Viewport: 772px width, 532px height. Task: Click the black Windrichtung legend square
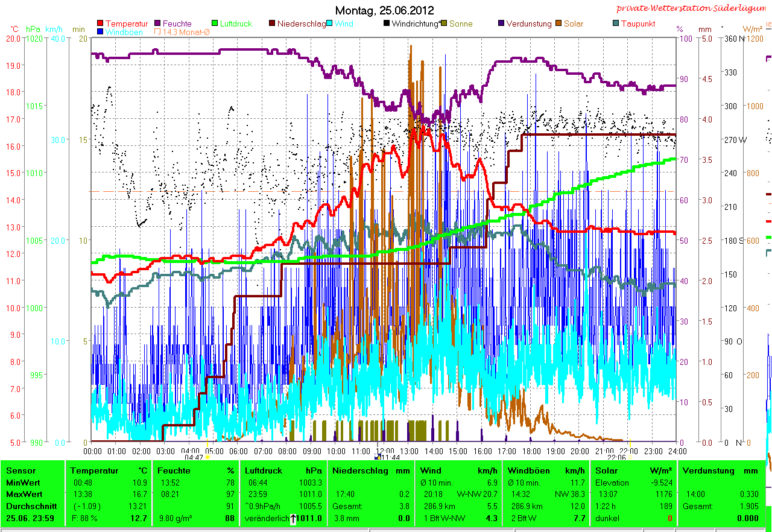click(x=386, y=24)
